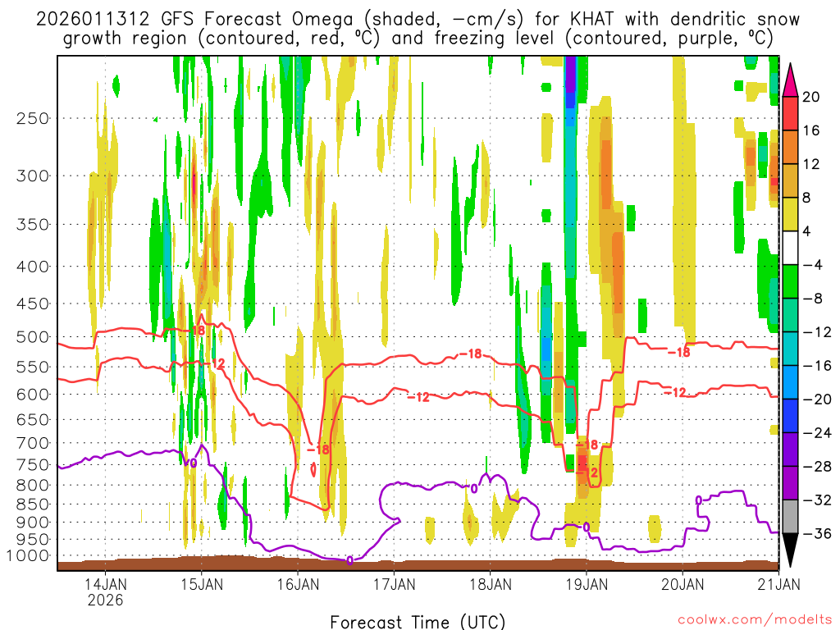Click the 1000 pressure level label
This screenshot has height=630, width=840.
pos(29,556)
